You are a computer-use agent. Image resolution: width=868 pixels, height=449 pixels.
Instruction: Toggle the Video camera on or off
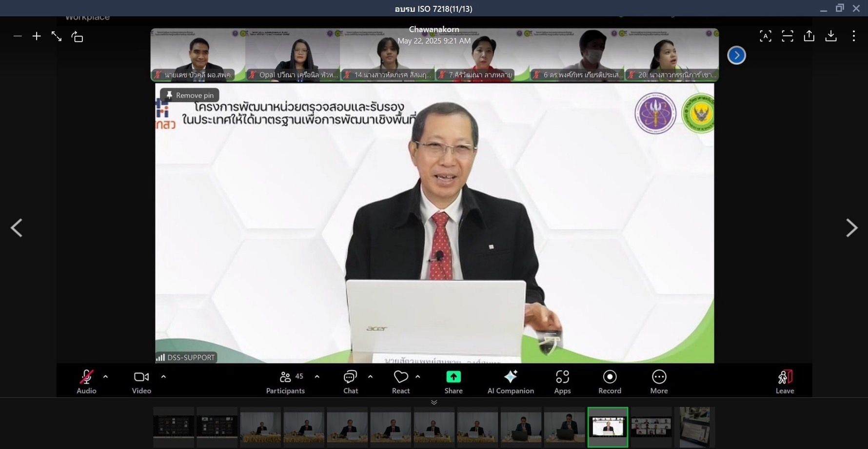pyautogui.click(x=141, y=382)
